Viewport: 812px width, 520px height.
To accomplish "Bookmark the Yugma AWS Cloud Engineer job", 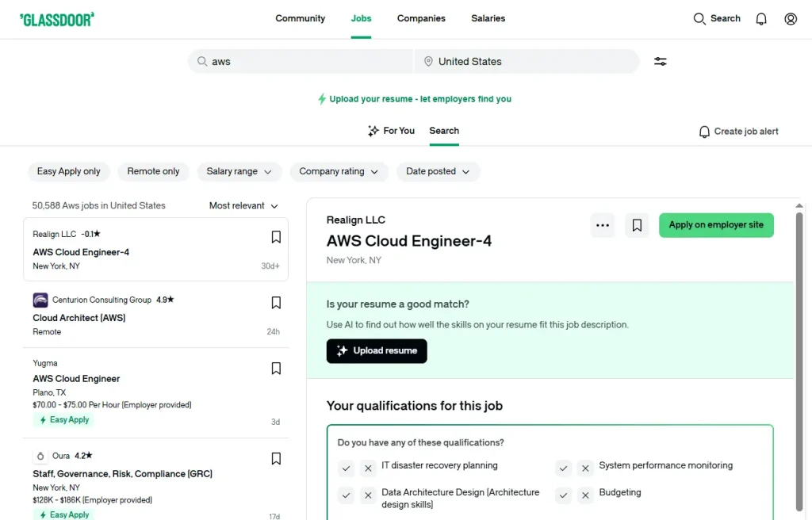I will (x=276, y=369).
